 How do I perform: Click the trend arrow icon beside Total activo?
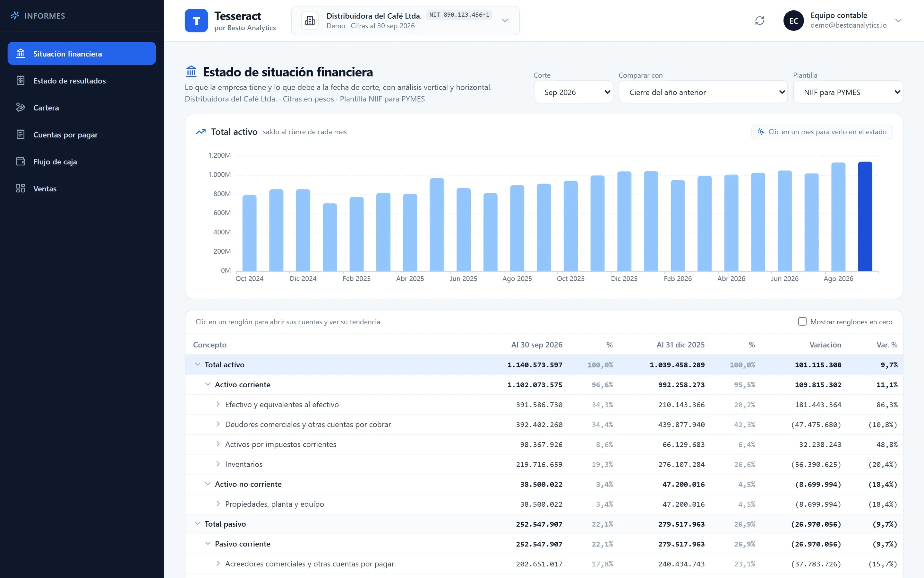point(201,132)
